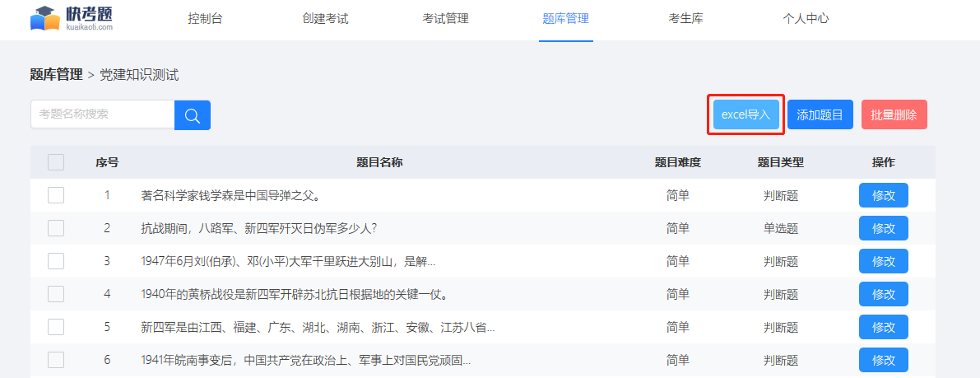Check the box for row 6 皖南事变 question

[x=56, y=360]
